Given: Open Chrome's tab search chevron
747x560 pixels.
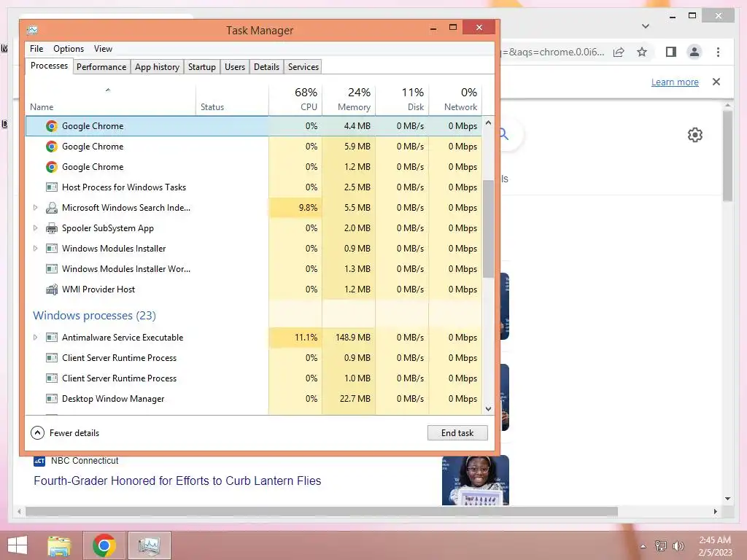Looking at the screenshot, I should click(646, 26).
